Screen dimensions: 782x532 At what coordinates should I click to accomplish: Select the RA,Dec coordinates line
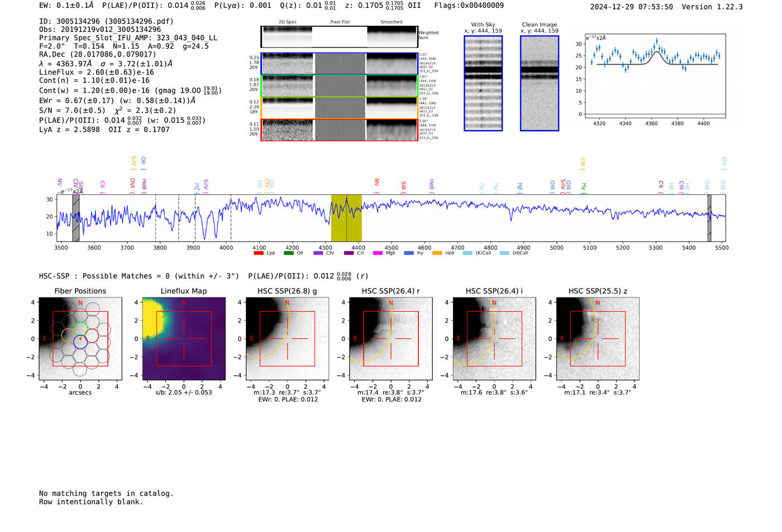98,54
